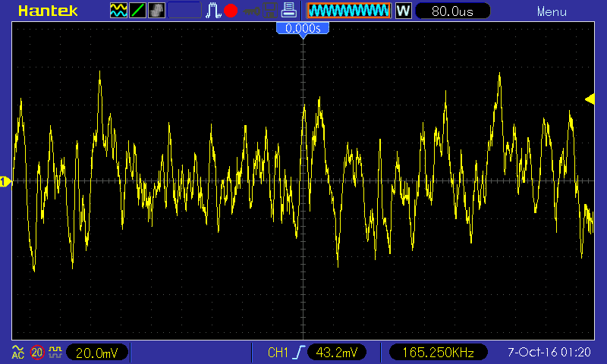Toggle the red 20 bandwidth limit icon
This screenshot has width=607, height=364.
[37, 352]
